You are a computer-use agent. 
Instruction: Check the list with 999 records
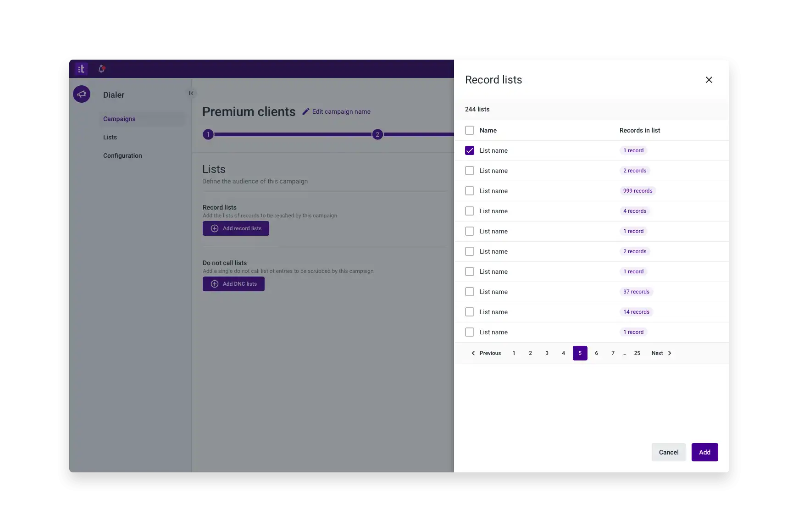pyautogui.click(x=470, y=191)
